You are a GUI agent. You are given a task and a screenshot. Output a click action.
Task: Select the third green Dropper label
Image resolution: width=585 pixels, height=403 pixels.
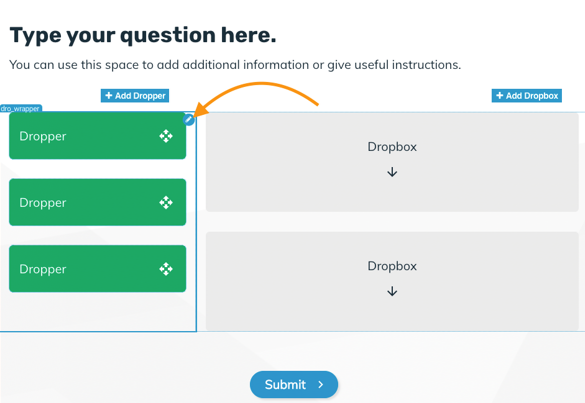[43, 269]
